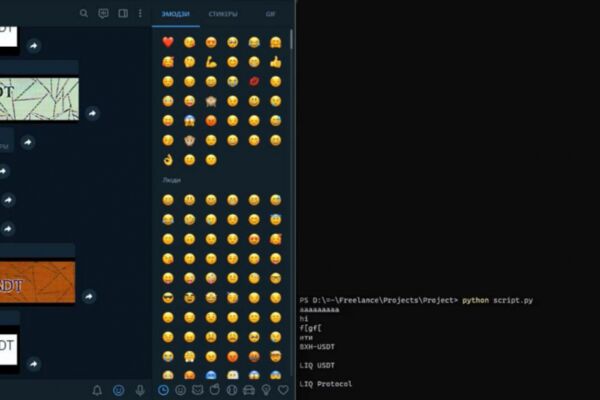This screenshot has height=400, width=600.
Task: Switch to the GIF tab
Action: pyautogui.click(x=270, y=14)
